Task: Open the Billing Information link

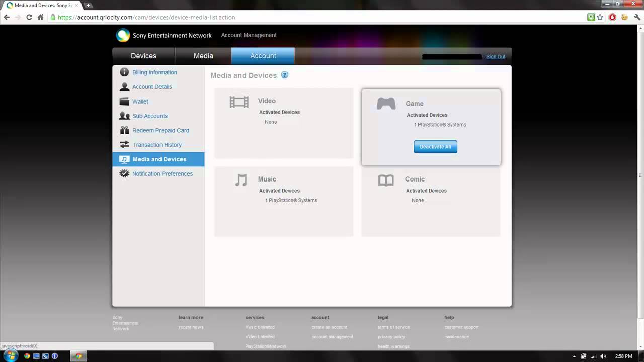Action: click(154, 72)
